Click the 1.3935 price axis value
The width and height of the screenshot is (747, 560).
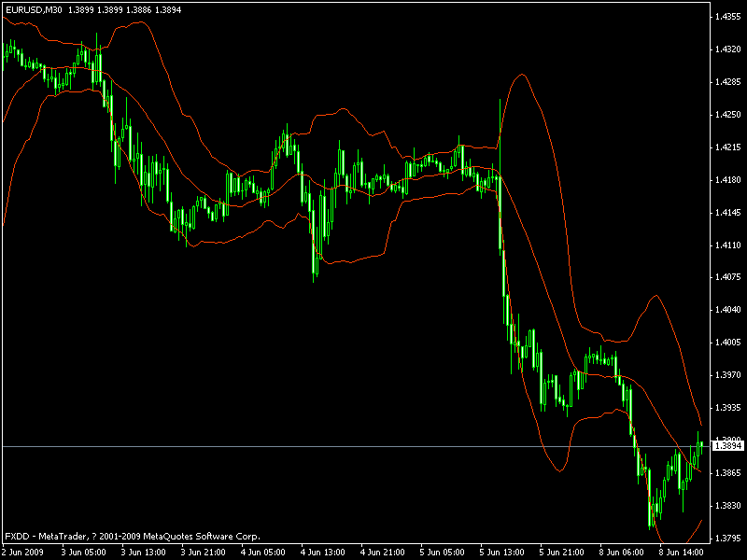(x=728, y=408)
